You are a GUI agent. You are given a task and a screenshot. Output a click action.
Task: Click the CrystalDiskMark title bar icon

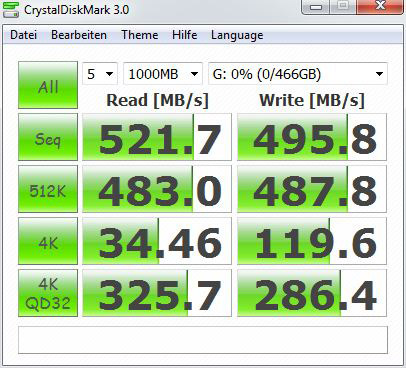11,9
